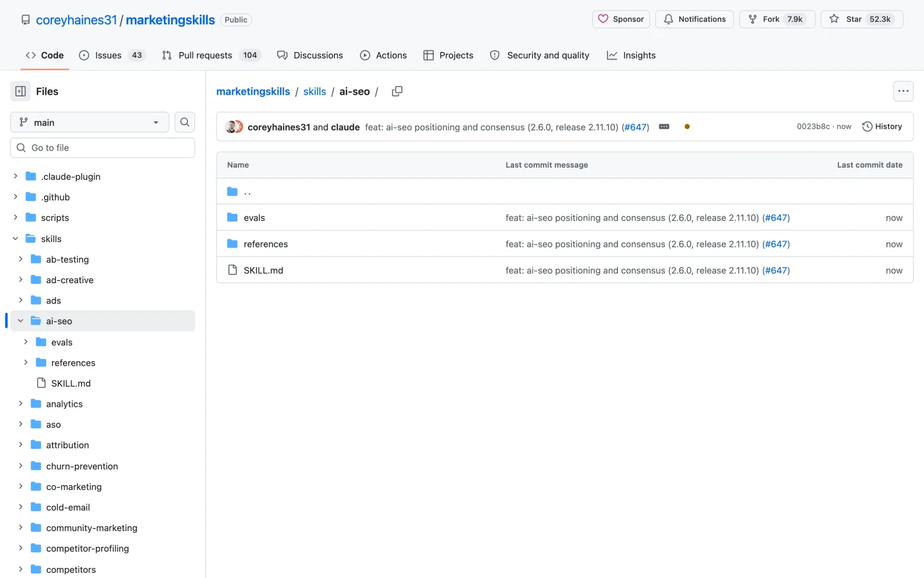This screenshot has height=578, width=924.
Task: Go to coreyhaines31 profile link
Action: point(76,20)
